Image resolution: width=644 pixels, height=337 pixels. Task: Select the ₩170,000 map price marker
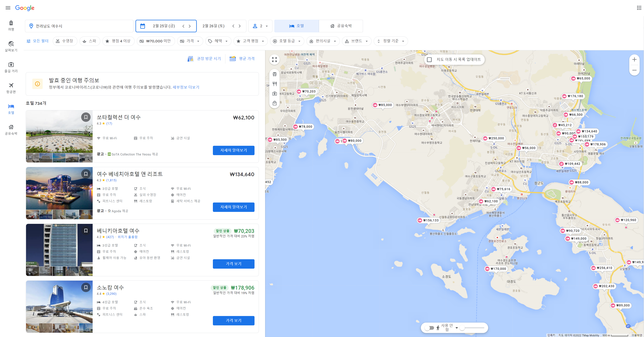(x=496, y=269)
